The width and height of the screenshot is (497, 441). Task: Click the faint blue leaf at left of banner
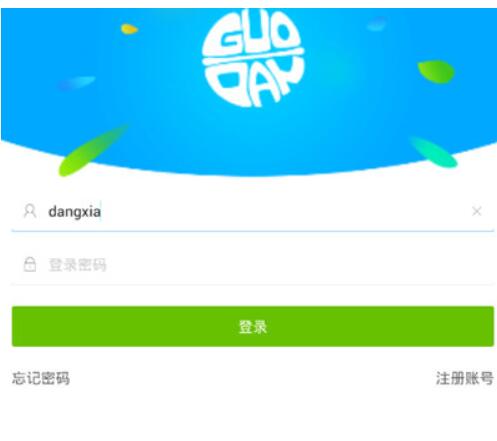pyautogui.click(x=77, y=83)
